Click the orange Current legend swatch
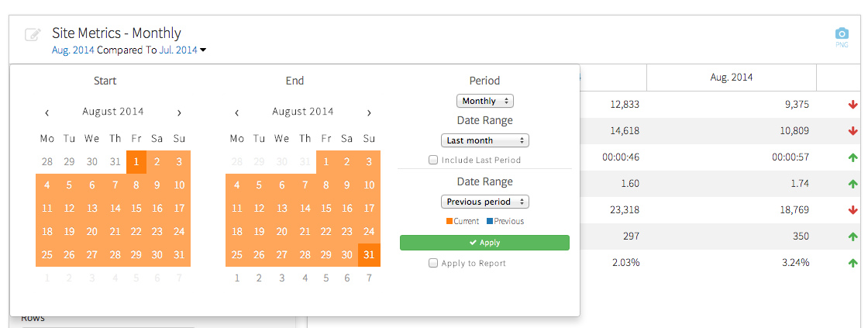The height and width of the screenshot is (328, 868). (449, 222)
